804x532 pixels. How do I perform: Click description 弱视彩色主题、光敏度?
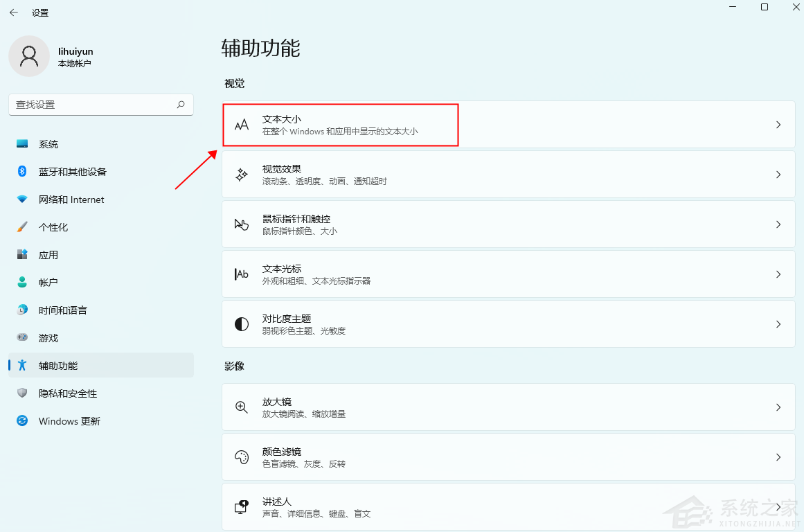[304, 331]
